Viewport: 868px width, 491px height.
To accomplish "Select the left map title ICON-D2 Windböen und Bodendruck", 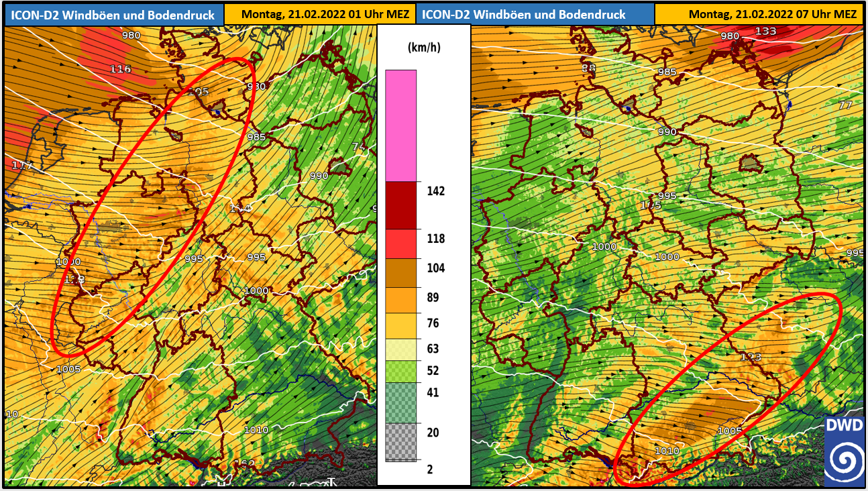I will point(112,14).
